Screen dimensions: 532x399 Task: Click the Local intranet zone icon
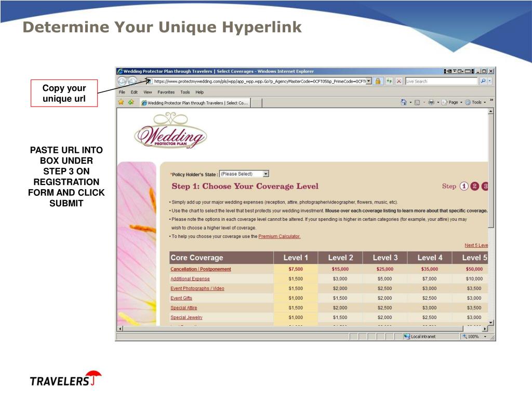click(407, 336)
